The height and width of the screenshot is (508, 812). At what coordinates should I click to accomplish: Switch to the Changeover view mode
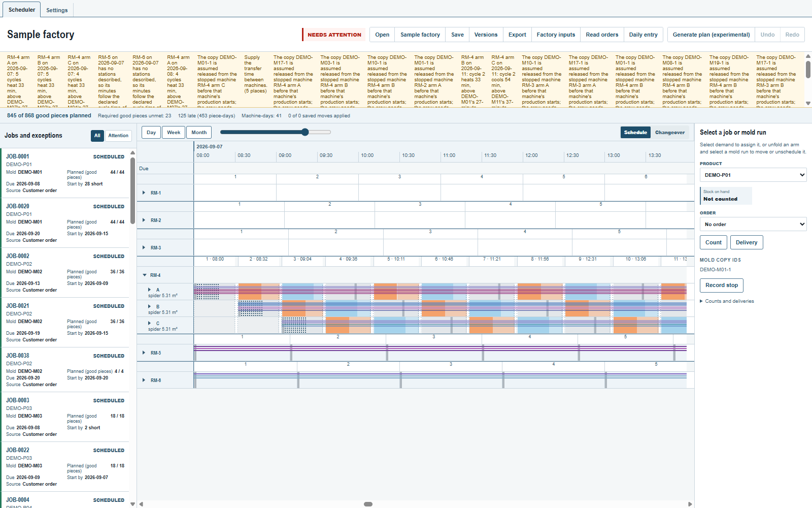pyautogui.click(x=670, y=132)
